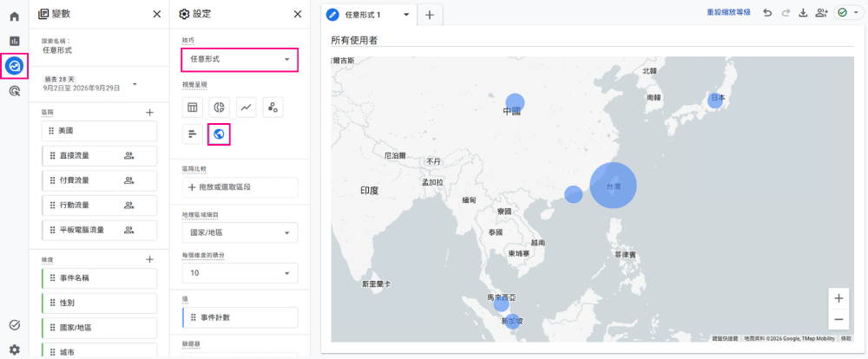Image resolution: width=868 pixels, height=359 pixels.
Task: Close the 變數 panel
Action: [156, 15]
